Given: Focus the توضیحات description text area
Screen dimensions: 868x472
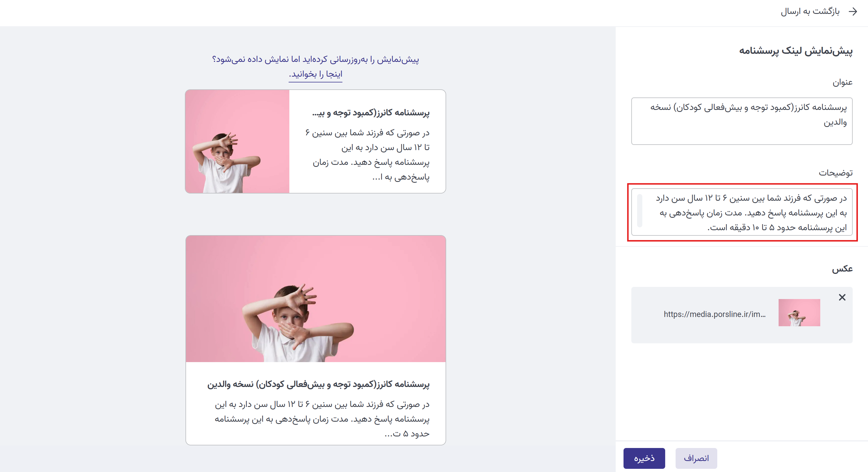Looking at the screenshot, I should click(x=742, y=212).
